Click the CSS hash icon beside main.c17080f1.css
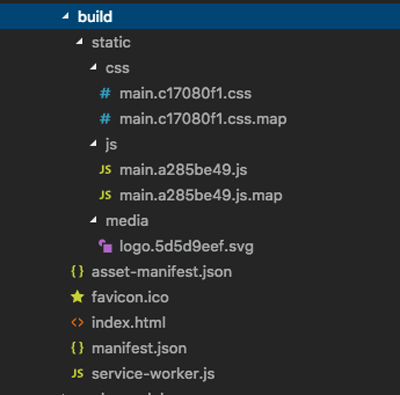400x395 pixels. [105, 93]
